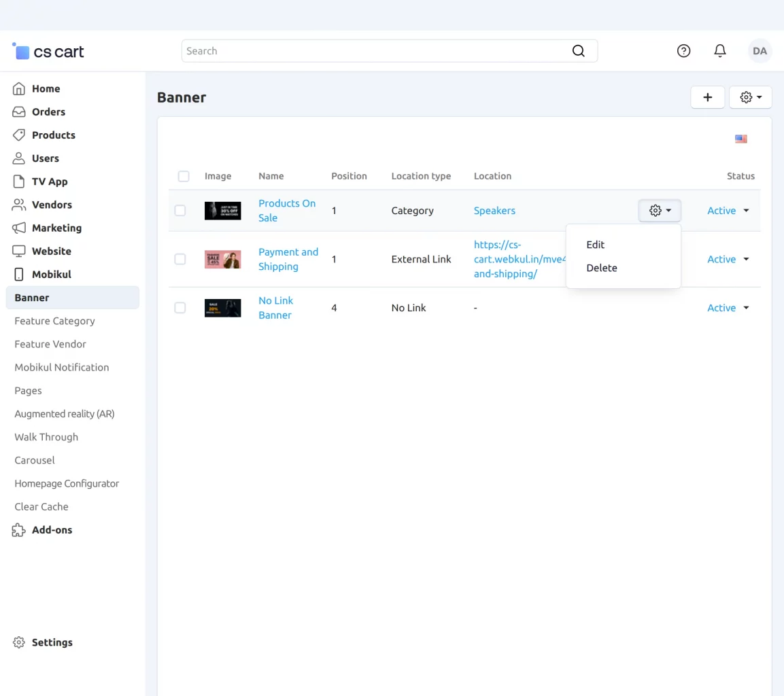This screenshot has width=784, height=696.
Task: Check the select-all checkbox in the table header
Action: 183,176
